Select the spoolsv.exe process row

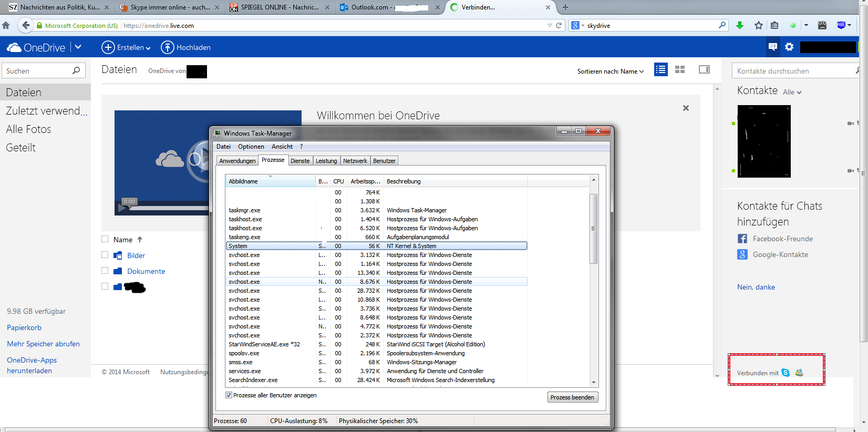[x=376, y=353]
